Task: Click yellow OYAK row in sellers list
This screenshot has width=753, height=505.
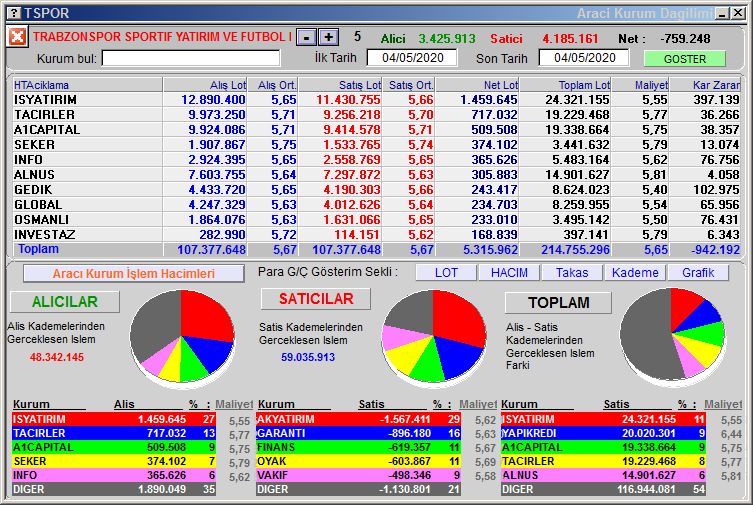Action: tap(359, 461)
